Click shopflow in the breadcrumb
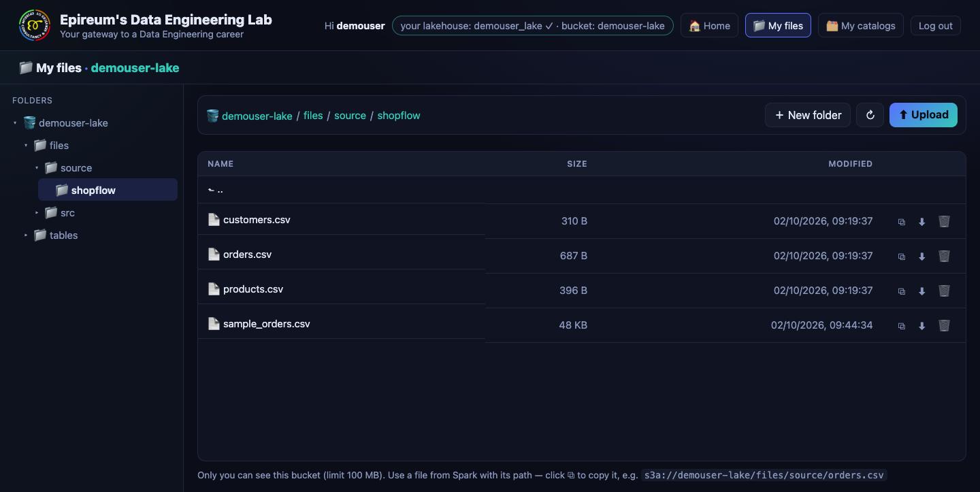Image resolution: width=980 pixels, height=492 pixels. pos(399,116)
